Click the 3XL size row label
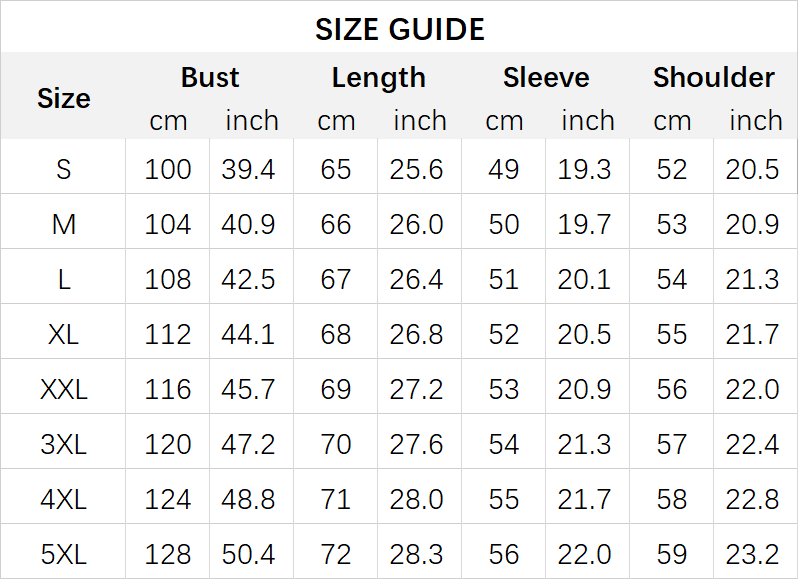This screenshot has width=798, height=579. [x=63, y=444]
